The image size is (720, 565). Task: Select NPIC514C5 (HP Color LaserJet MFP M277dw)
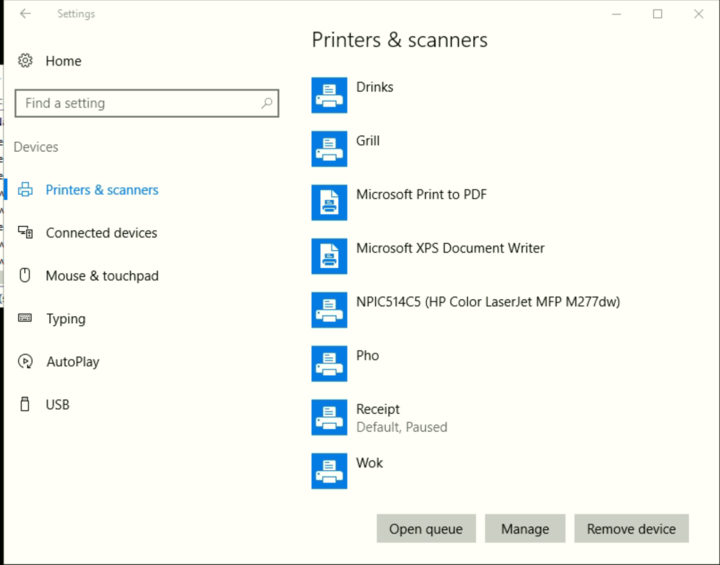coord(488,302)
